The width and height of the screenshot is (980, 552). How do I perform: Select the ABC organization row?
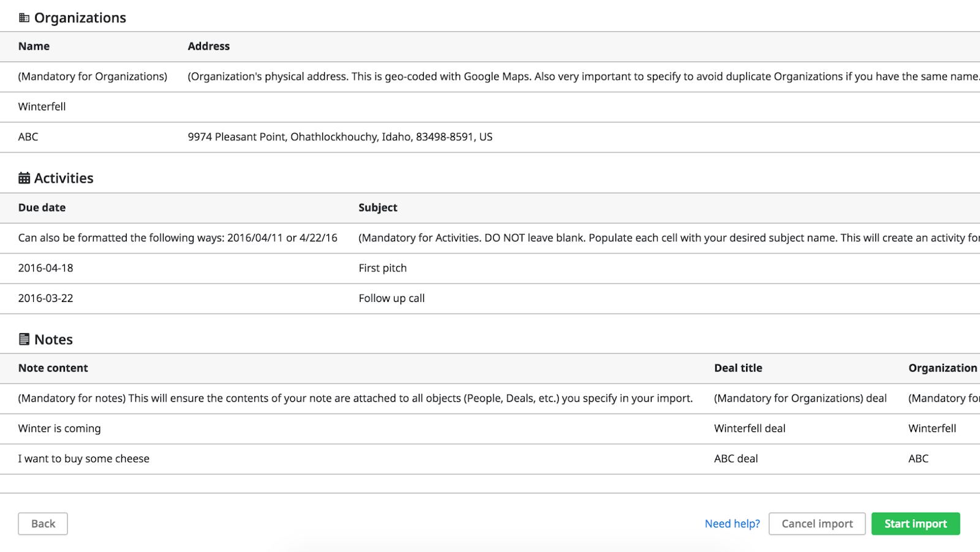(x=28, y=137)
